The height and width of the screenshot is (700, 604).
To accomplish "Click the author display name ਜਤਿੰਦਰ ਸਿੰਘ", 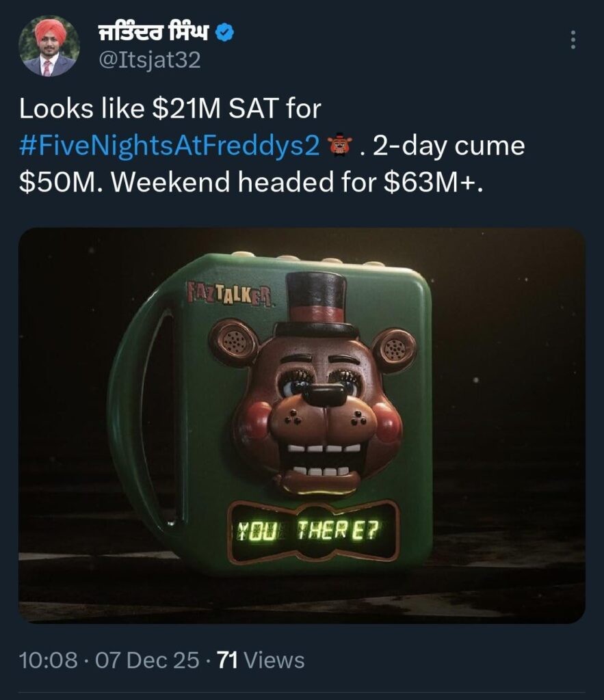I will click(x=153, y=31).
